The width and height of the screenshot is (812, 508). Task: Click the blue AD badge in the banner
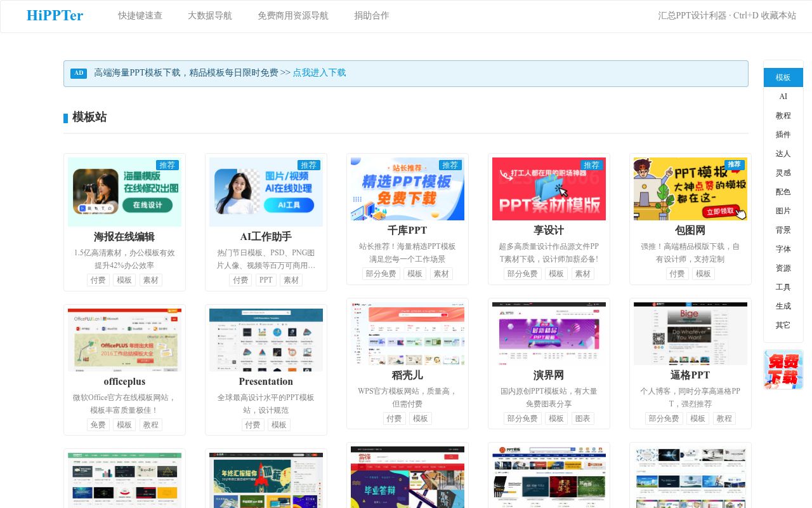79,73
